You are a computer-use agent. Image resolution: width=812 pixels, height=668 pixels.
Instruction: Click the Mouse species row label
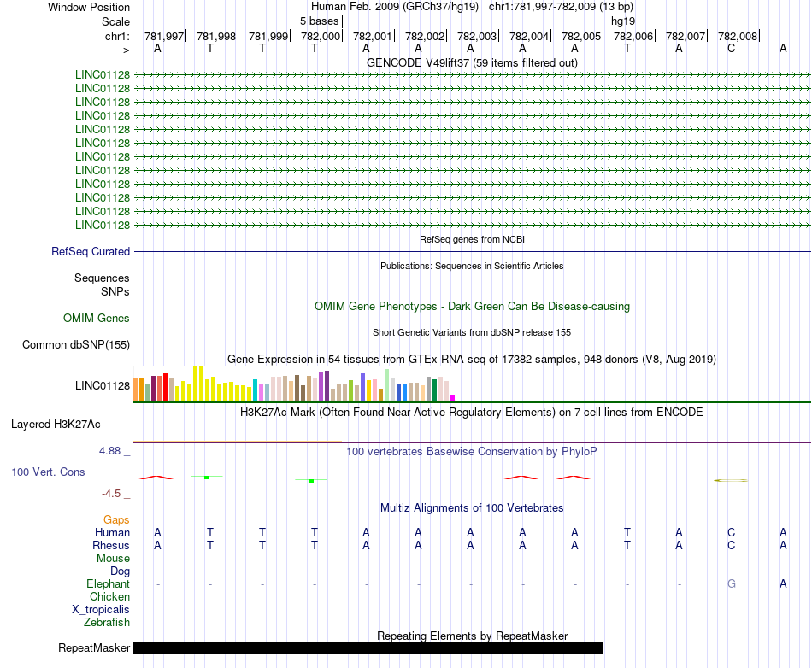[x=114, y=559]
